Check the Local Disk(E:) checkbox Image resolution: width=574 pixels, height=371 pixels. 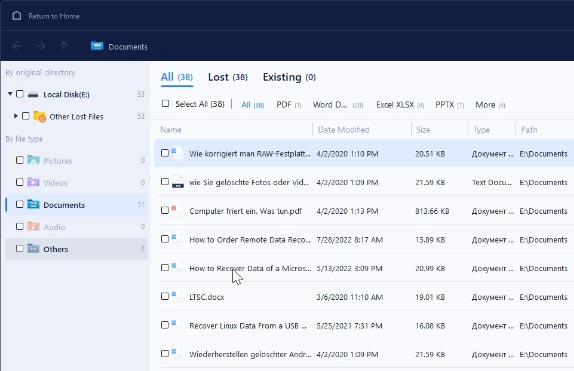[x=20, y=94]
